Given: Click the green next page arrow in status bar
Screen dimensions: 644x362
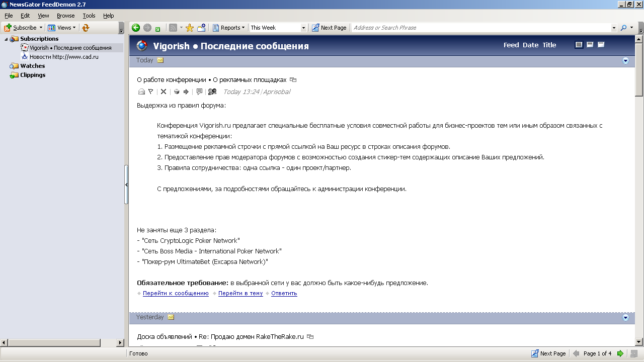Looking at the screenshot, I should [x=620, y=353].
